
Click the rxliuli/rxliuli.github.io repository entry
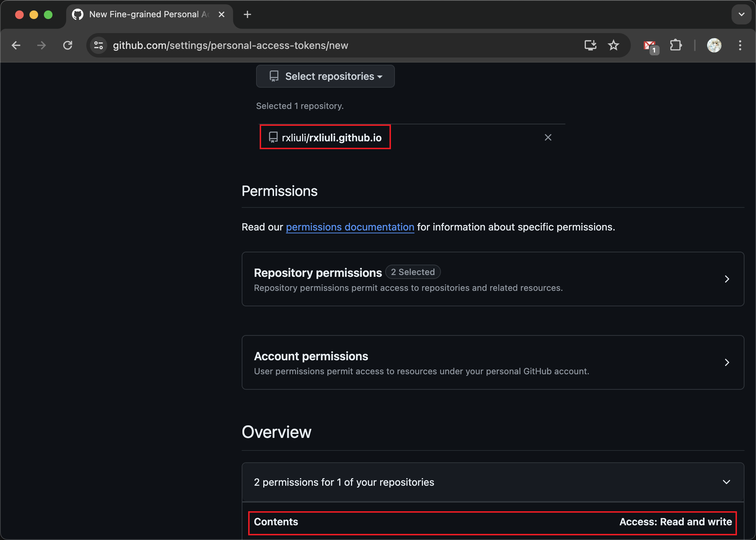click(331, 138)
